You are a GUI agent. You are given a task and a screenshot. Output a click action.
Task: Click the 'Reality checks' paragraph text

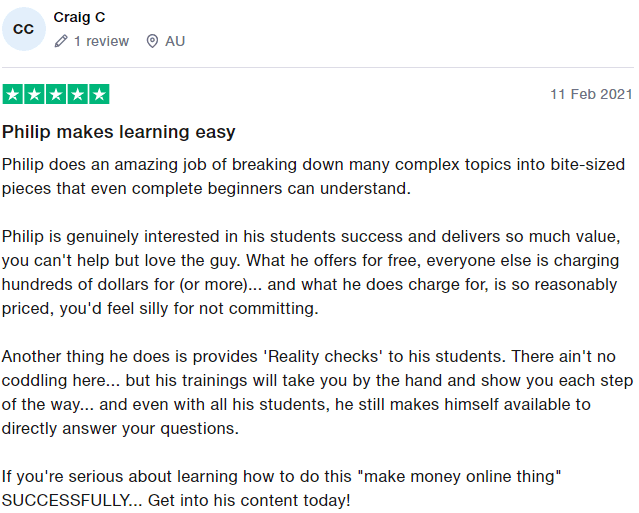point(317,392)
